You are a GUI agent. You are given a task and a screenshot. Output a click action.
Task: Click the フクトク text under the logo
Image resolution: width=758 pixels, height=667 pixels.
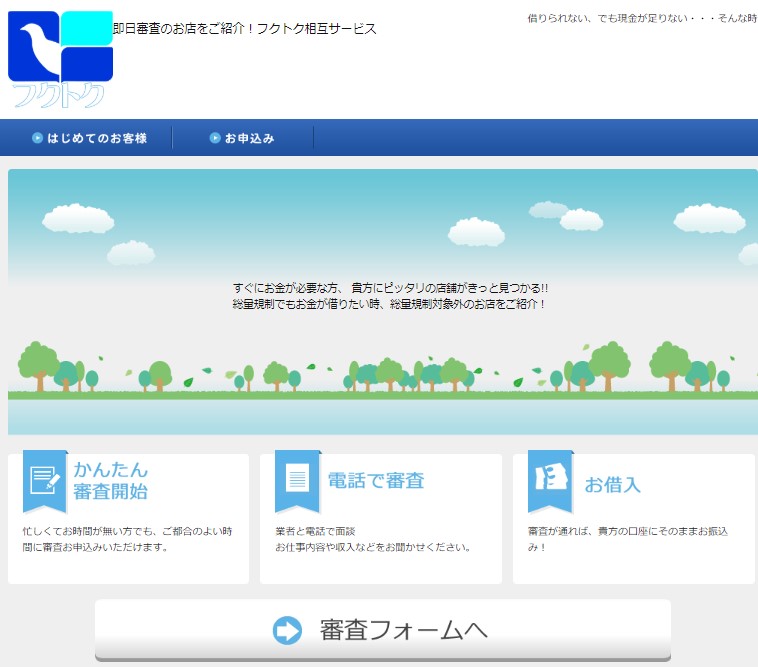pos(58,96)
